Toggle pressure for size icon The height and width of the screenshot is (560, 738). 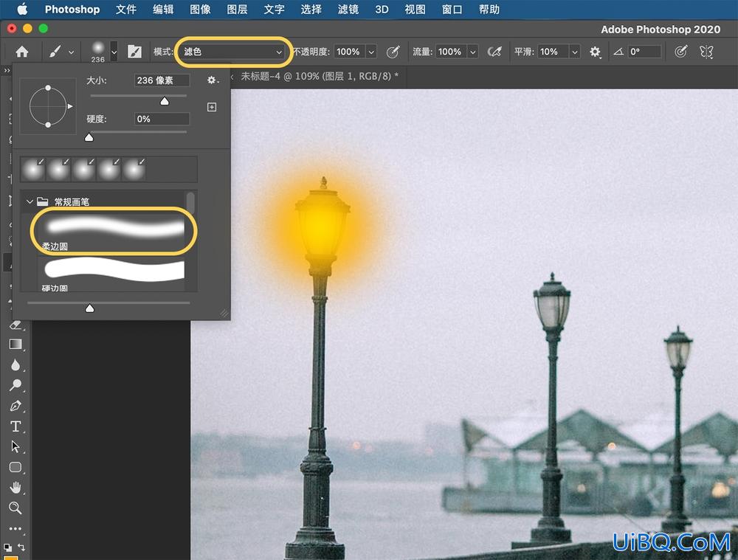[x=680, y=52]
